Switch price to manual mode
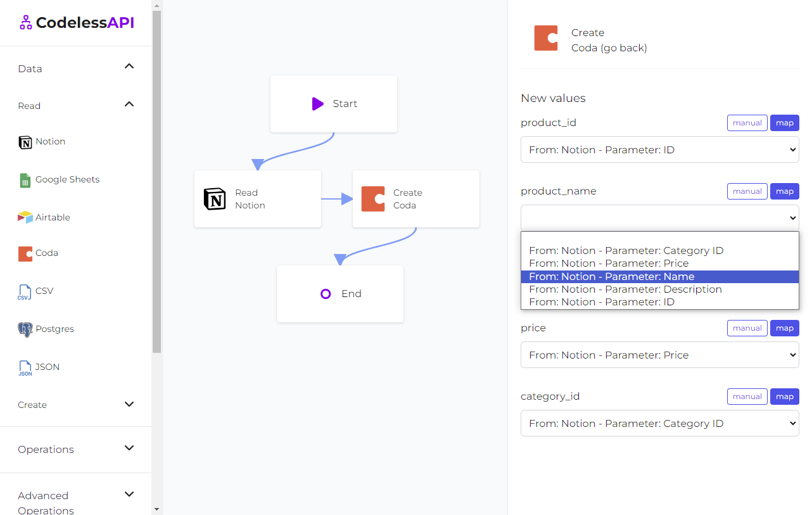Image resolution: width=812 pixels, height=515 pixels. [x=747, y=328]
